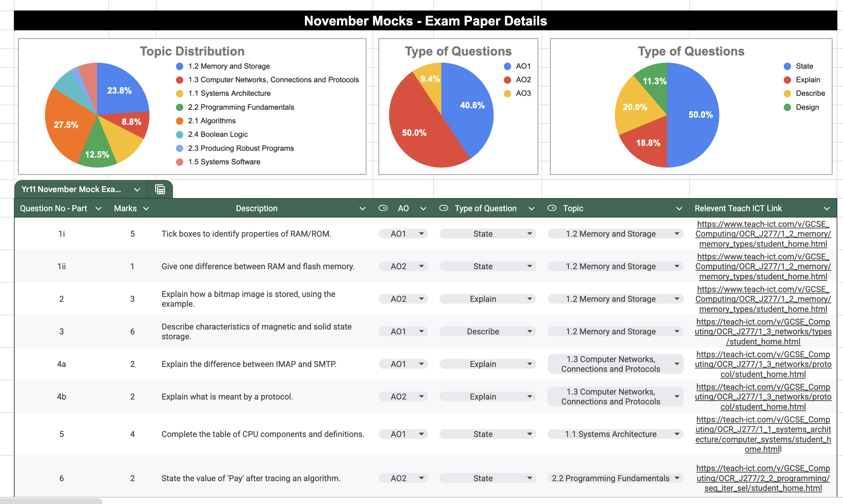Image resolution: width=843 pixels, height=504 pixels.
Task: Select the 23.8% Memory and Storage pie slice
Action: pos(119,90)
